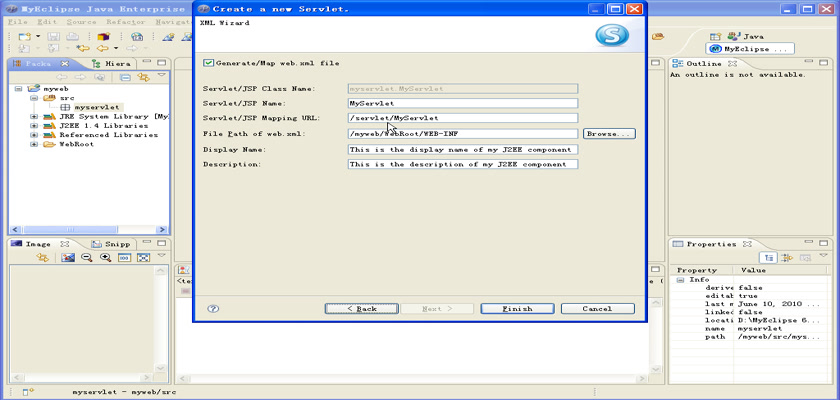The height and width of the screenshot is (400, 840).
Task: Open Image view menu triangle
Action: pos(161,256)
